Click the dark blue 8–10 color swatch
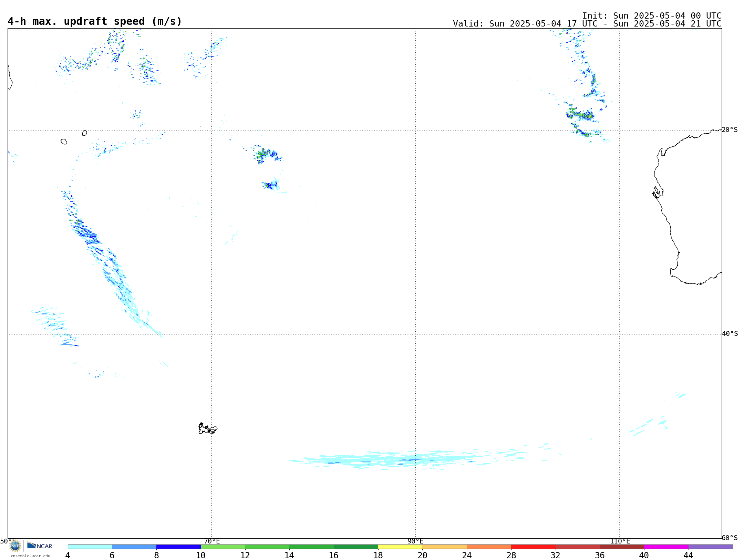The height and width of the screenshot is (560, 744). tap(178, 547)
